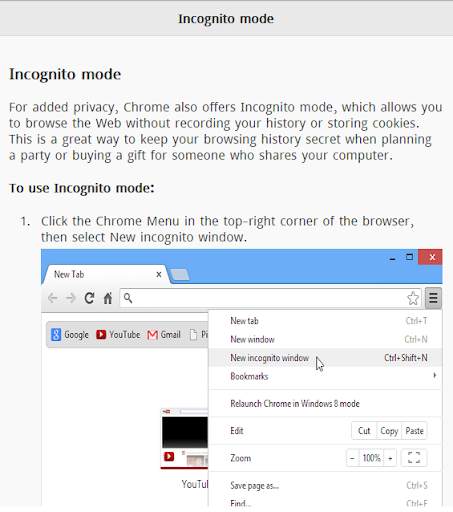Close the New Tab tab
The image size is (453, 512).
[159, 274]
